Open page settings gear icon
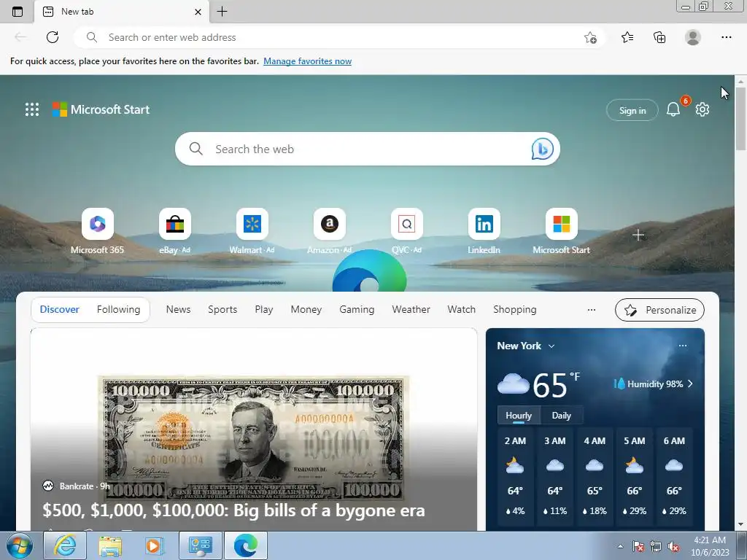Viewport: 747px width, 560px height. pos(703,109)
